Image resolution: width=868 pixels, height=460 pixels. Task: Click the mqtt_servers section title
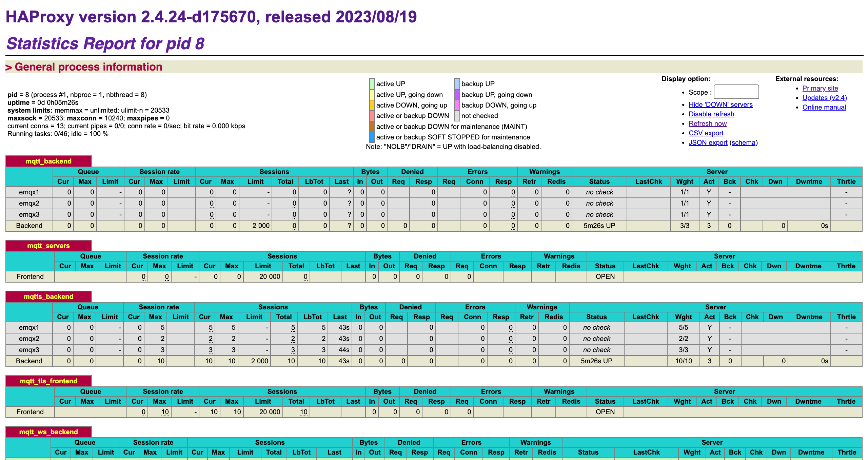click(48, 246)
